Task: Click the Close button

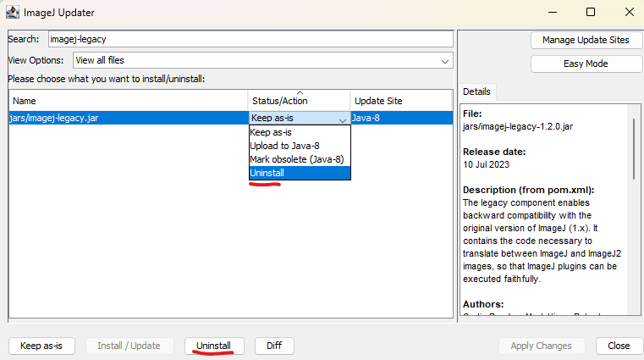Action: [x=619, y=346]
